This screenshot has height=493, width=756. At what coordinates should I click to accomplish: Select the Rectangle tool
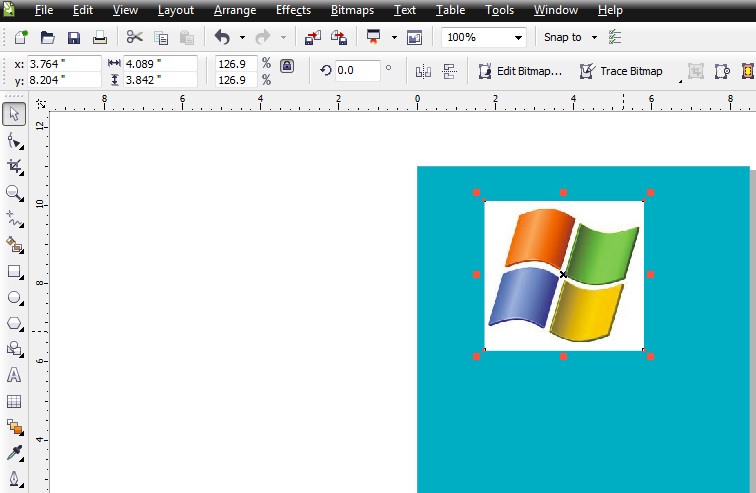click(14, 272)
